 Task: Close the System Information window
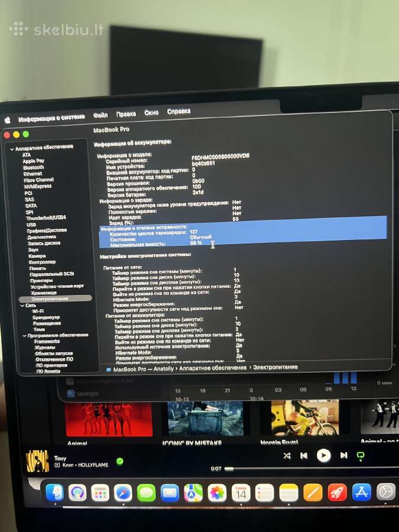(x=7, y=135)
